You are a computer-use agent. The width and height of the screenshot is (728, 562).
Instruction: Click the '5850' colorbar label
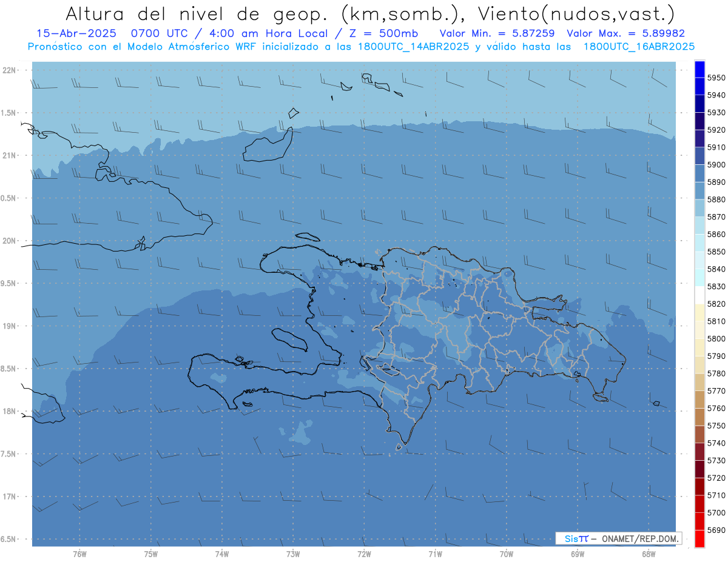716,252
